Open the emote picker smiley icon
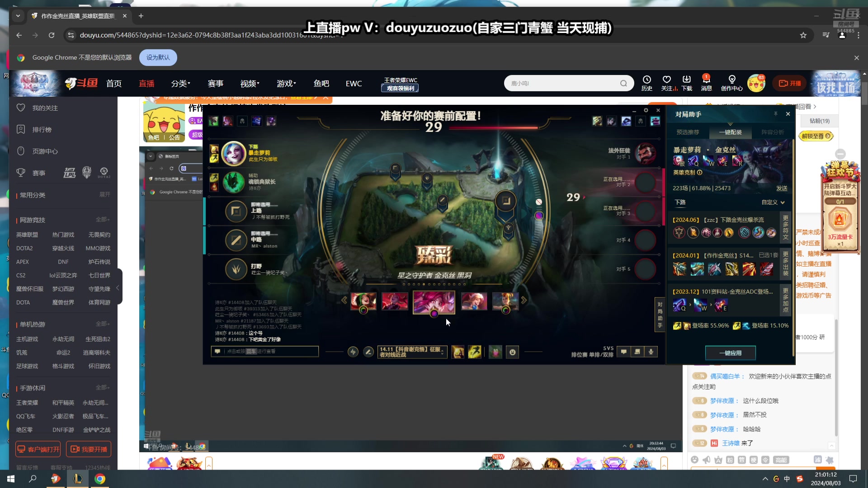868x488 pixels. point(512,352)
